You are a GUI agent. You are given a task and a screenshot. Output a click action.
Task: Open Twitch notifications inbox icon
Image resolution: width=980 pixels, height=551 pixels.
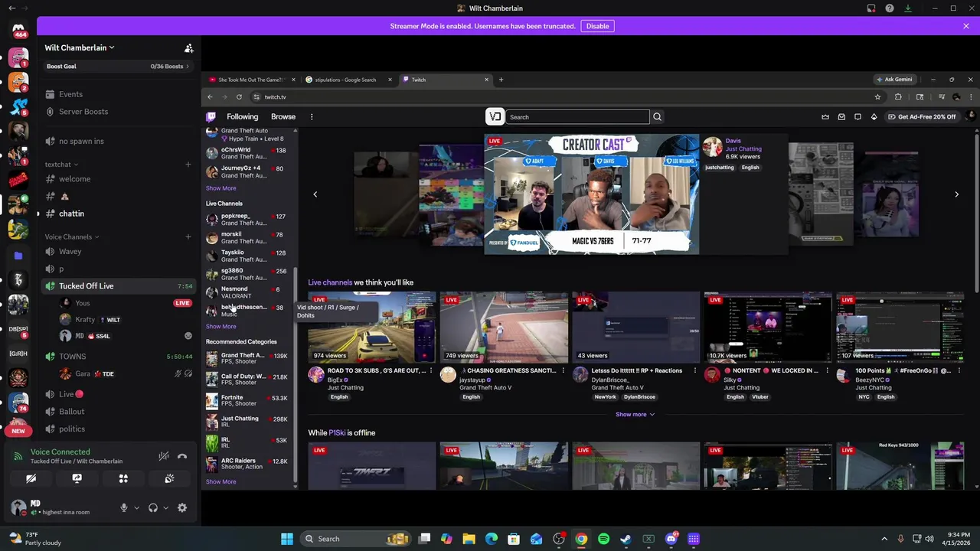click(x=841, y=117)
